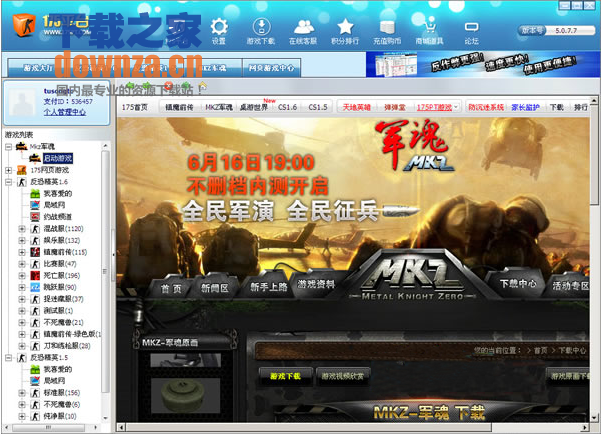
Task: Expand the 娱乐服(132) node
Action: (22, 241)
